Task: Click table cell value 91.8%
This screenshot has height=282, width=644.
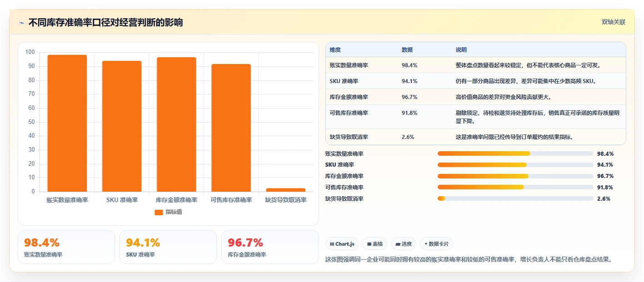Action: [409, 113]
